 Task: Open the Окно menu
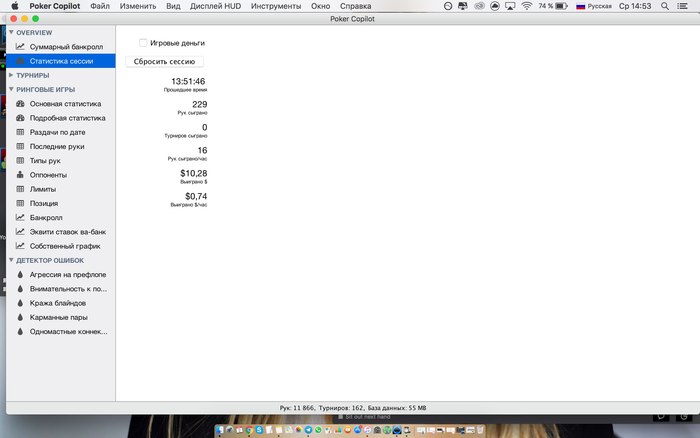coord(321,6)
